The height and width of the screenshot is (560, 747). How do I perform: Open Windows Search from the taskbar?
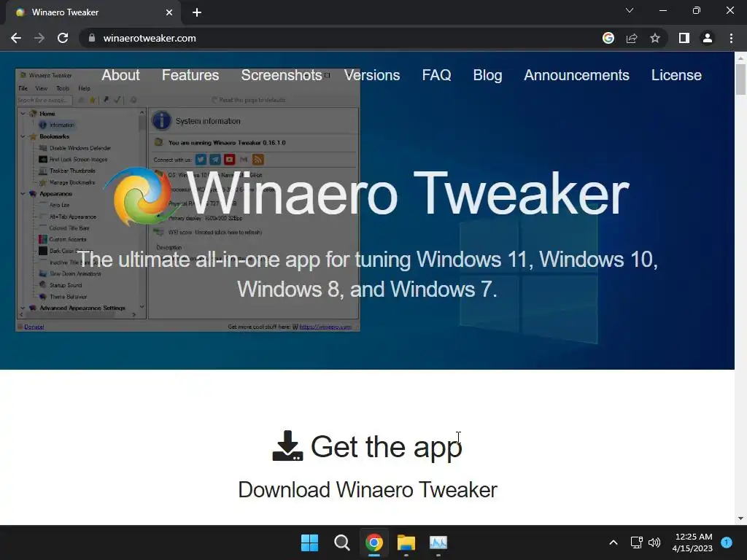(341, 542)
